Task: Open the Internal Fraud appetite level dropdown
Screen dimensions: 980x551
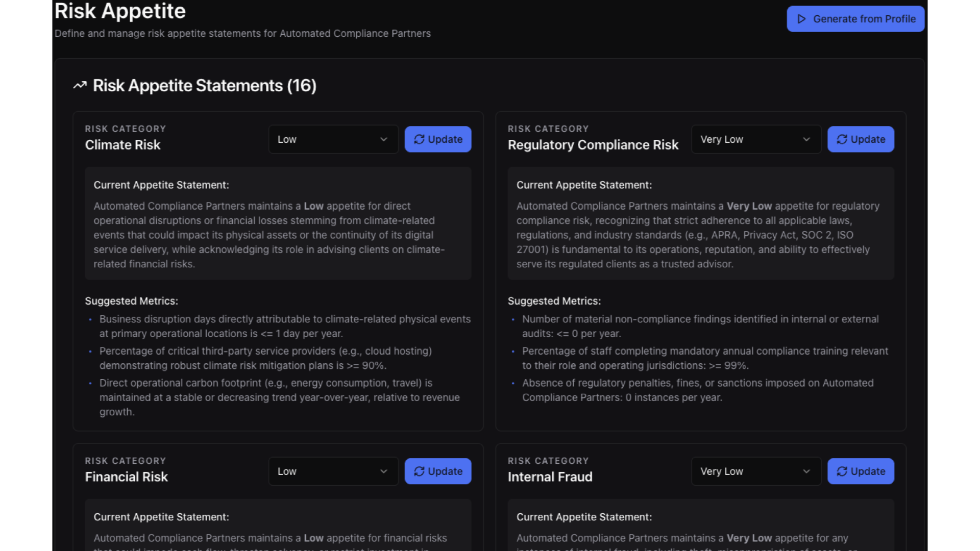Action: 755,471
